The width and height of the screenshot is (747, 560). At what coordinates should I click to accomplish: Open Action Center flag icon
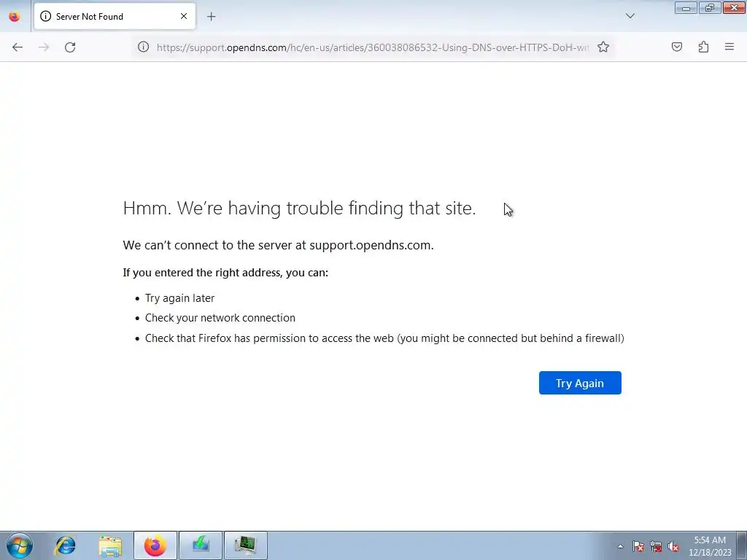coord(638,547)
